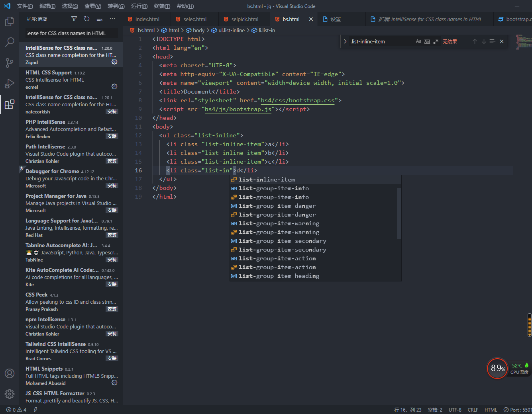Switch to the selec.html tab

194,19
